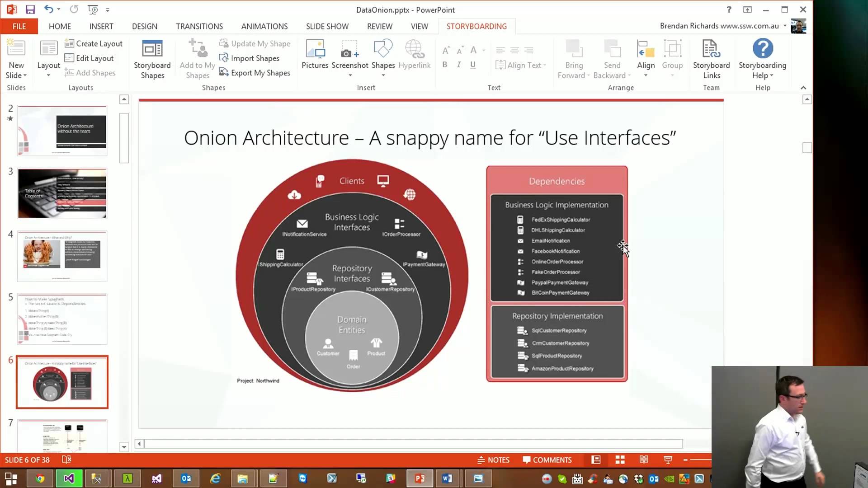Click Export My Shapes
This screenshot has width=868, height=488.
point(255,72)
